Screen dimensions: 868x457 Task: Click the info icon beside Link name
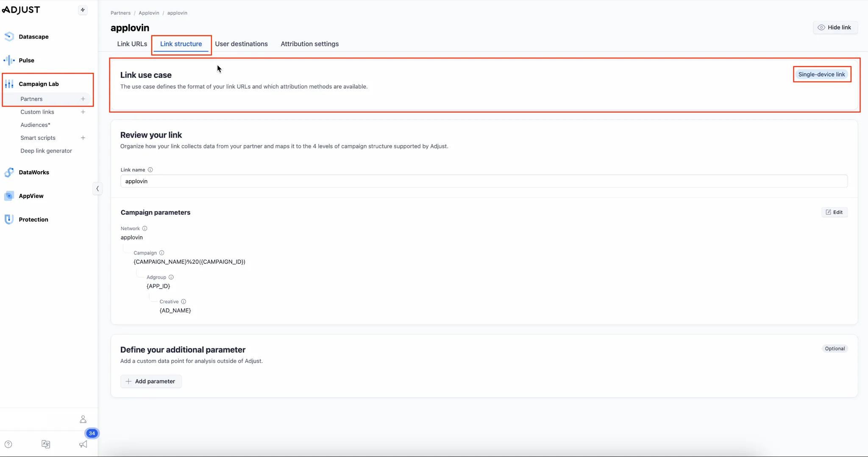point(150,170)
